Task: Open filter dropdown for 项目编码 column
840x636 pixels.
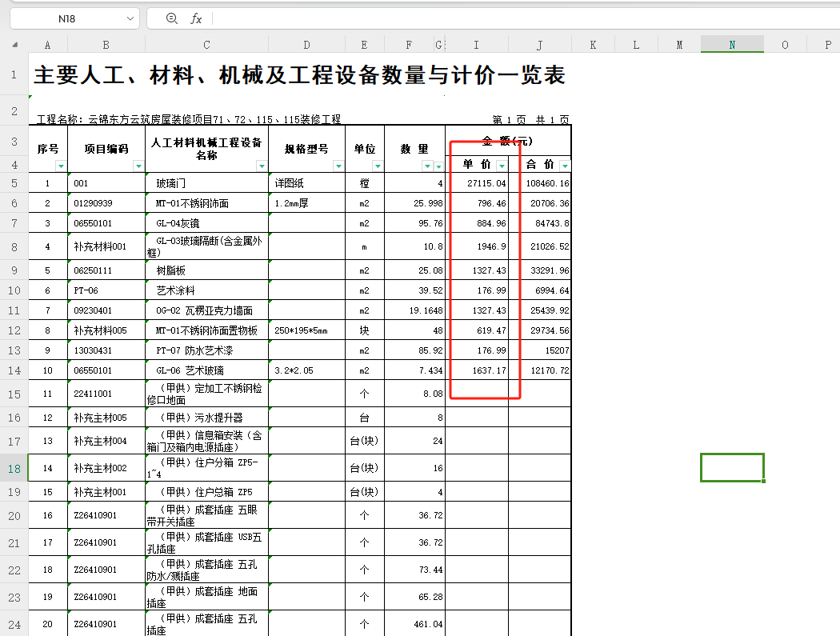Action: (138, 166)
